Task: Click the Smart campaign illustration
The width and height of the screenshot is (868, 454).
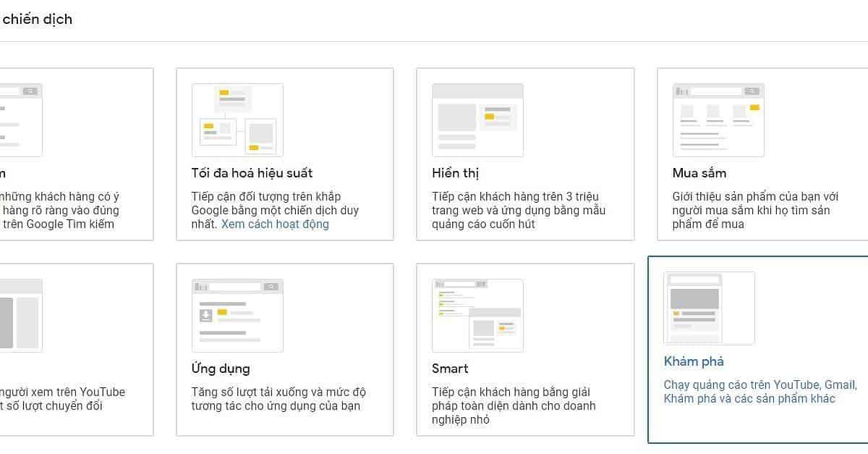Action: [477, 316]
